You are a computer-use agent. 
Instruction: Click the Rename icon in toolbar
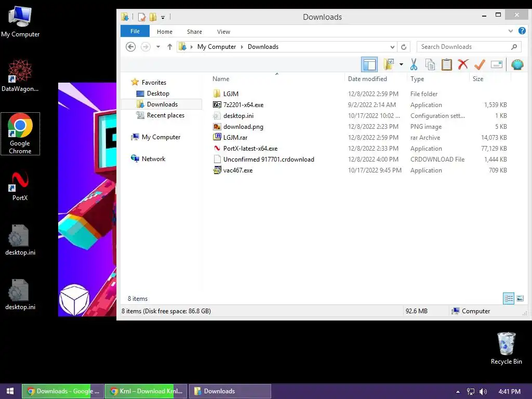pyautogui.click(x=496, y=64)
